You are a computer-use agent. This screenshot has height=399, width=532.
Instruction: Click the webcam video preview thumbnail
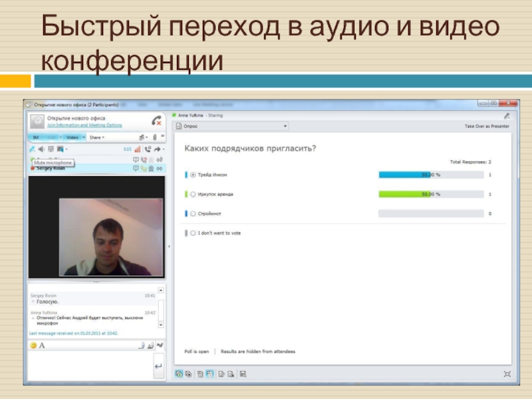click(111, 237)
